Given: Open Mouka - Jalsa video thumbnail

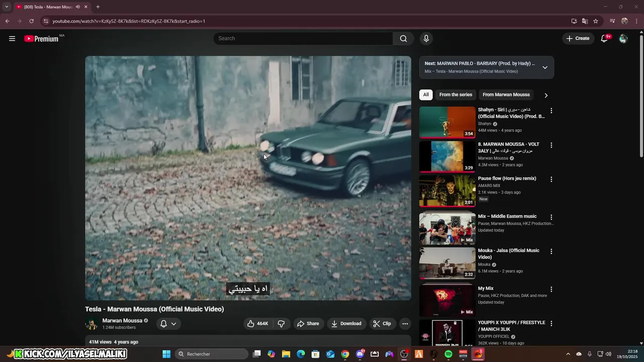Looking at the screenshot, I should 447,263.
